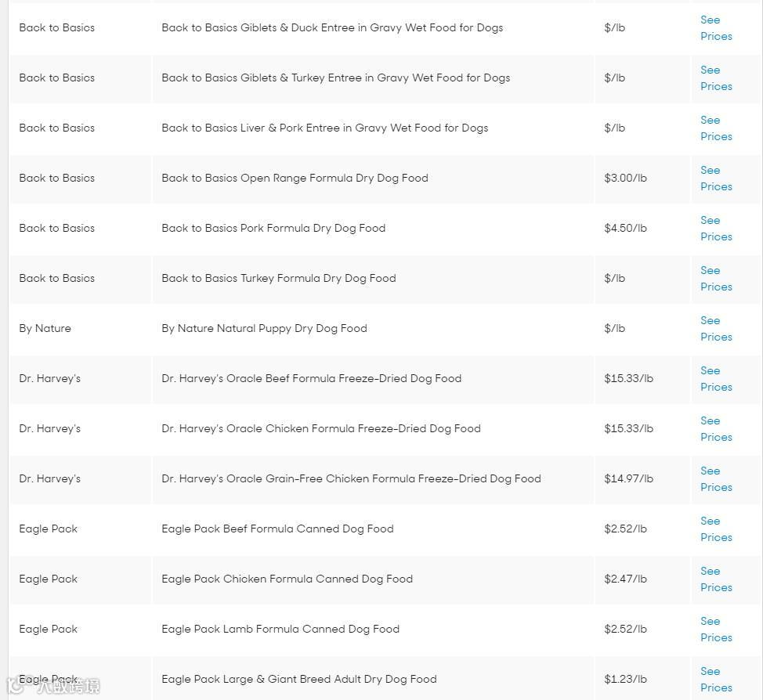The width and height of the screenshot is (763, 700).
Task: View See Prices for By Nature Puppy food
Action: (716, 328)
